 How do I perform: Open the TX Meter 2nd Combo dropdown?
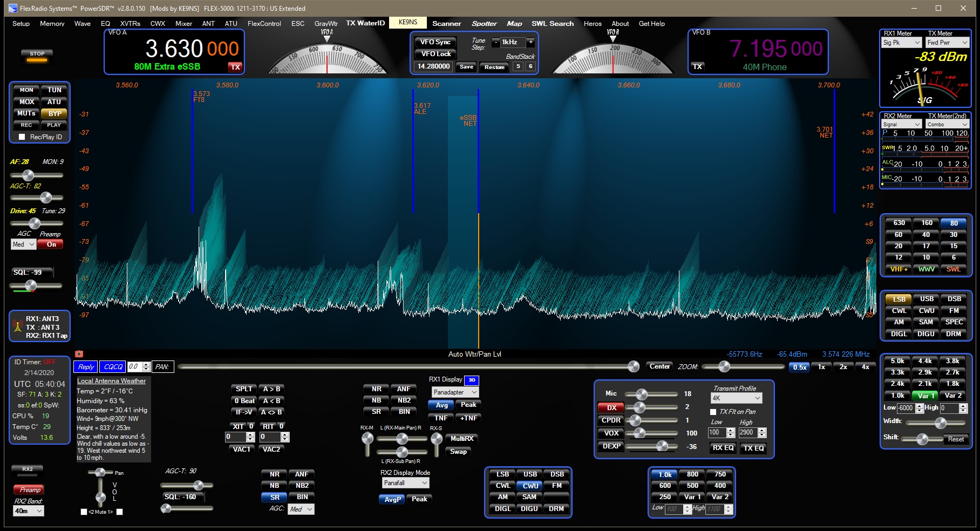(947, 124)
